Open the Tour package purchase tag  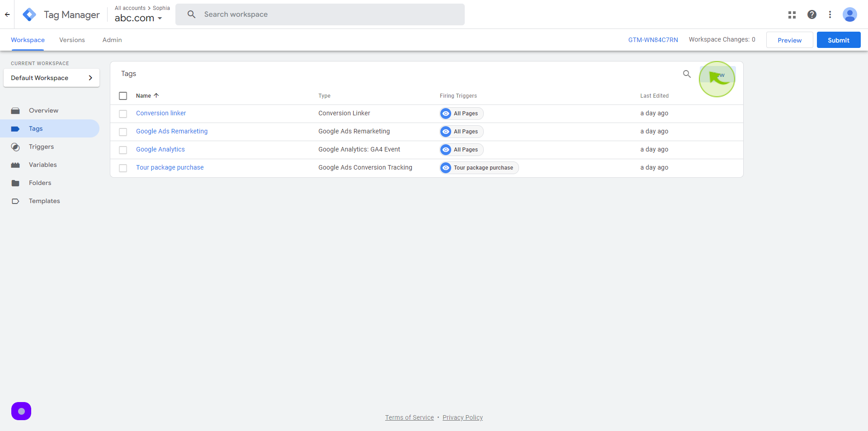point(170,167)
